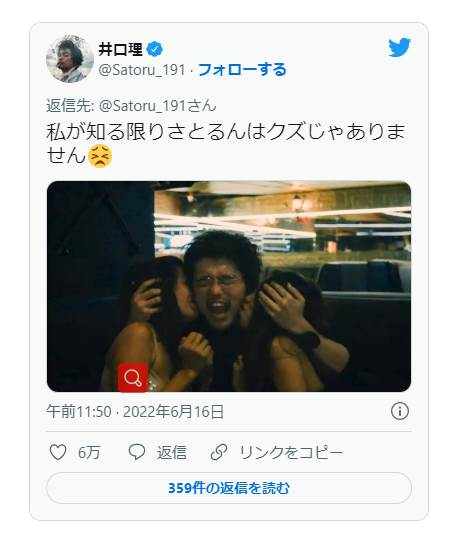Open the @Satoru_191さん reply-to mention
This screenshot has width=475, height=534.
(x=158, y=106)
